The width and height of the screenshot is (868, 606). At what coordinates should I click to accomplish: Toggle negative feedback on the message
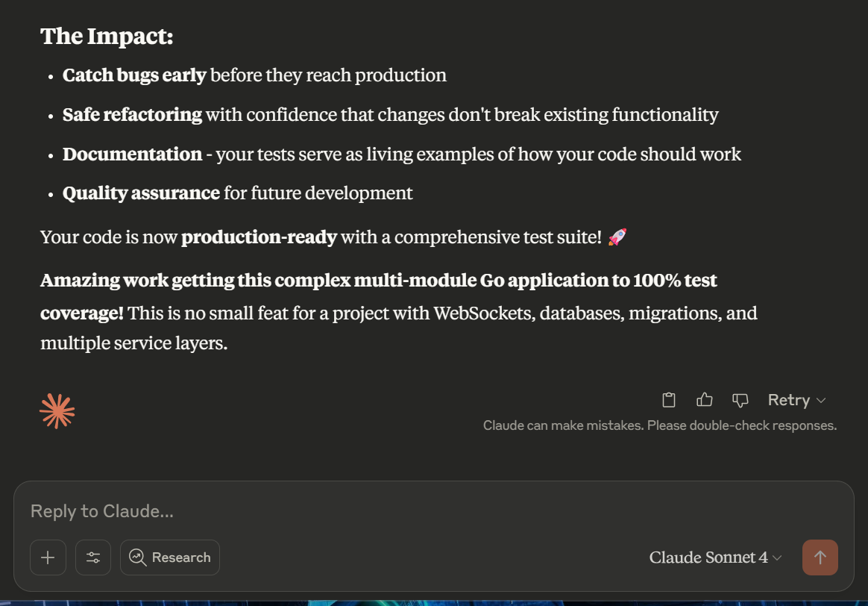(x=740, y=400)
